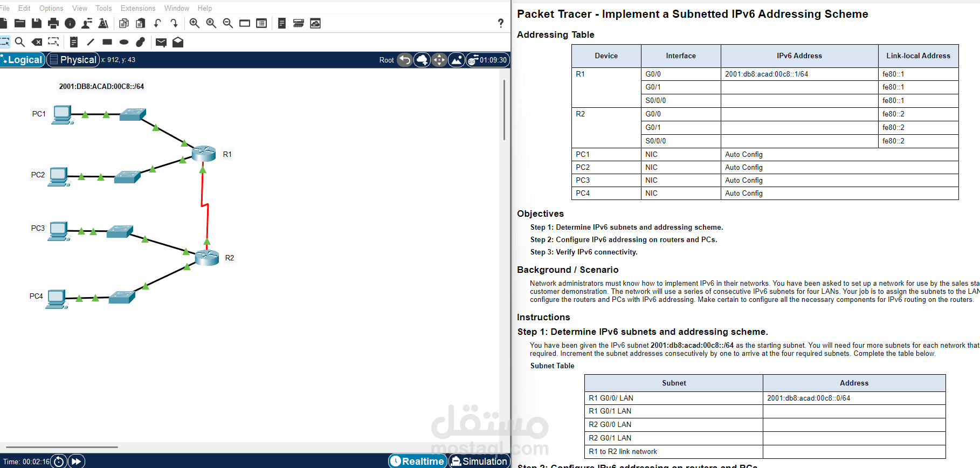980x468 pixels.
Task: Open the Options menu
Action: tap(51, 8)
